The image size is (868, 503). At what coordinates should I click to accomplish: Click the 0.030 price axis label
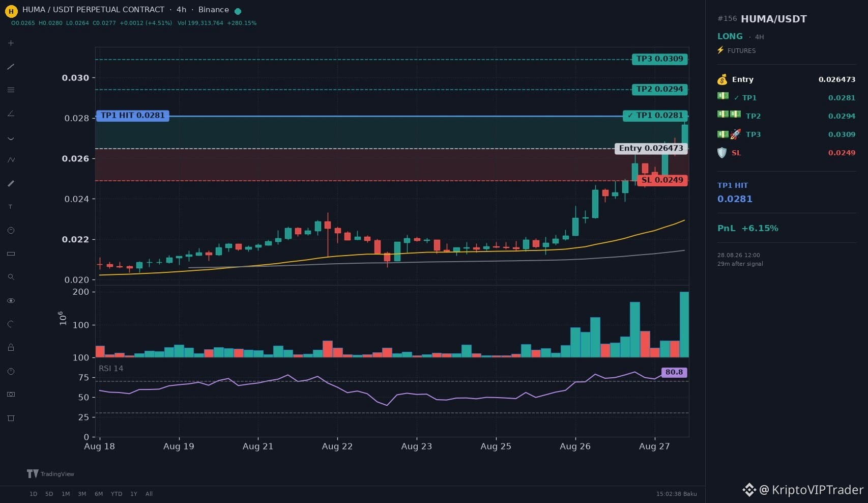pyautogui.click(x=75, y=78)
